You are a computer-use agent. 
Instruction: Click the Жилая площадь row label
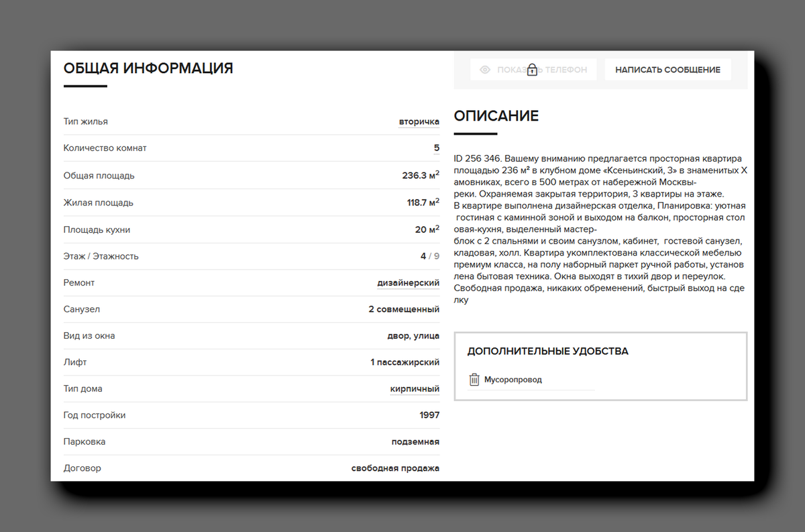coord(98,203)
